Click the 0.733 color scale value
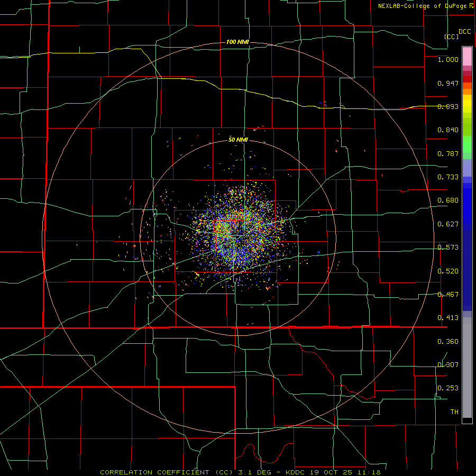Viewport: 476px width, 476px height. (x=448, y=177)
